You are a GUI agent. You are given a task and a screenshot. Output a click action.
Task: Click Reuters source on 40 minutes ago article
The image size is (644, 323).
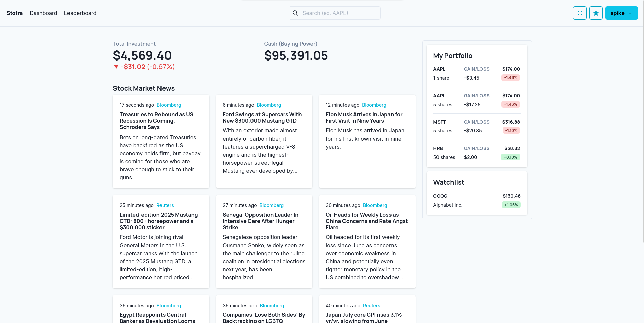click(x=371, y=306)
